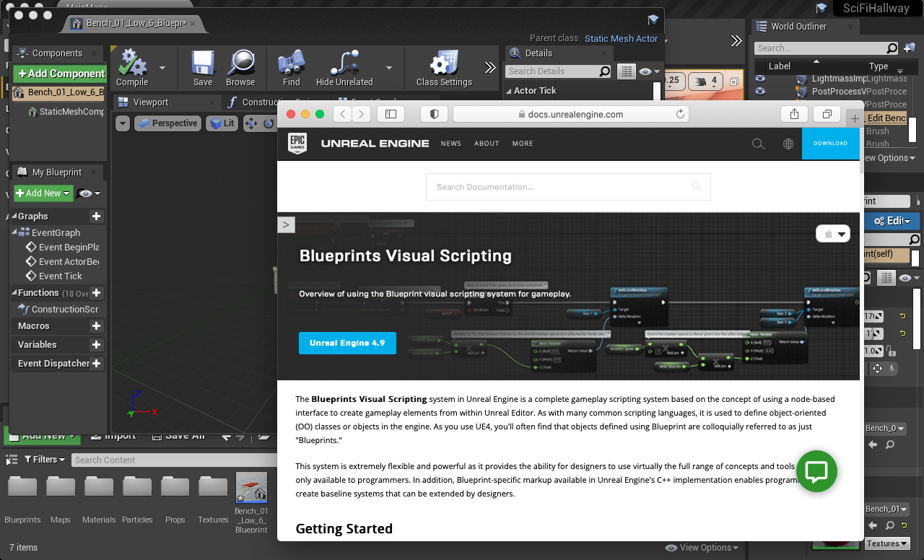Toggle visibility of the Lightmass outliner row
The image size is (924, 560).
[x=759, y=79]
